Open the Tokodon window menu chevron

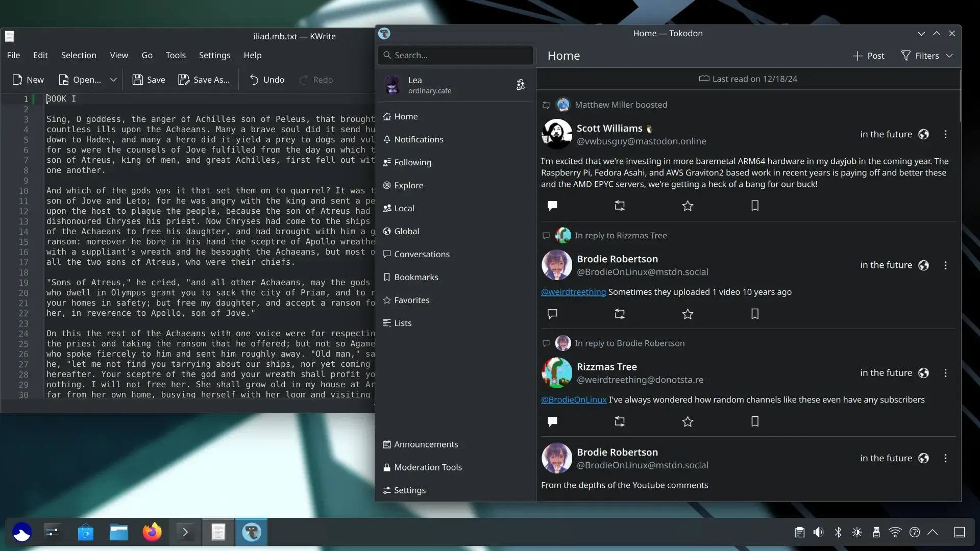point(921,34)
